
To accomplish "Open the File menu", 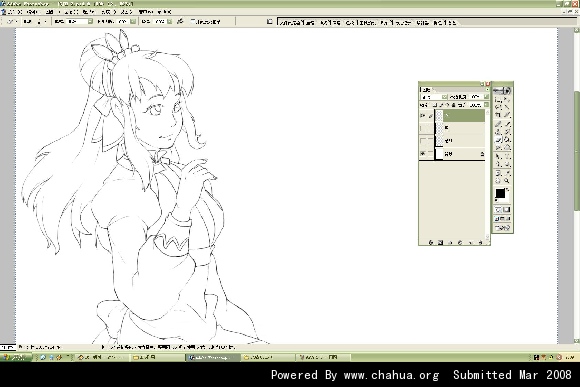I will tap(15, 12).
